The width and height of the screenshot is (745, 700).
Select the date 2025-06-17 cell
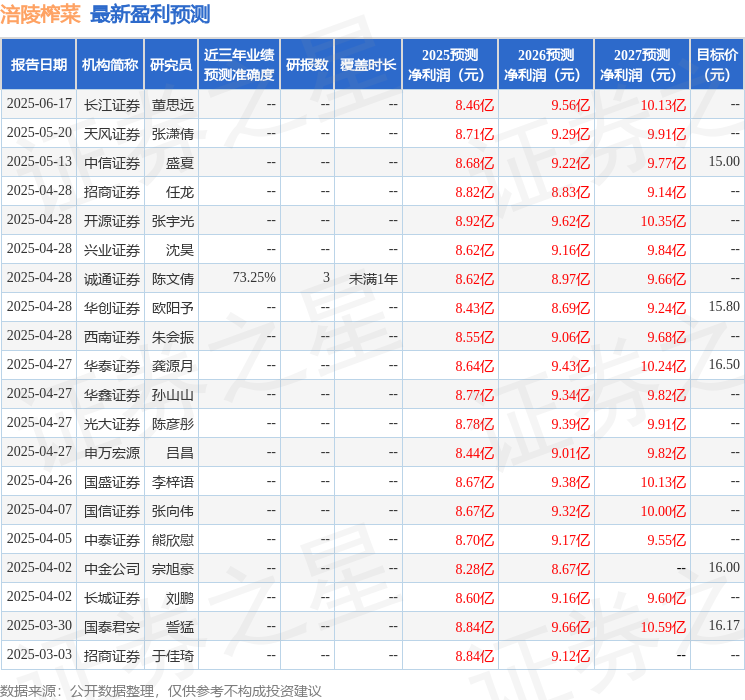click(39, 104)
